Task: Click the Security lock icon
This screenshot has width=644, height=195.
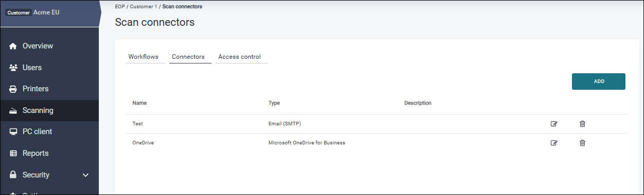Action: [x=13, y=175]
